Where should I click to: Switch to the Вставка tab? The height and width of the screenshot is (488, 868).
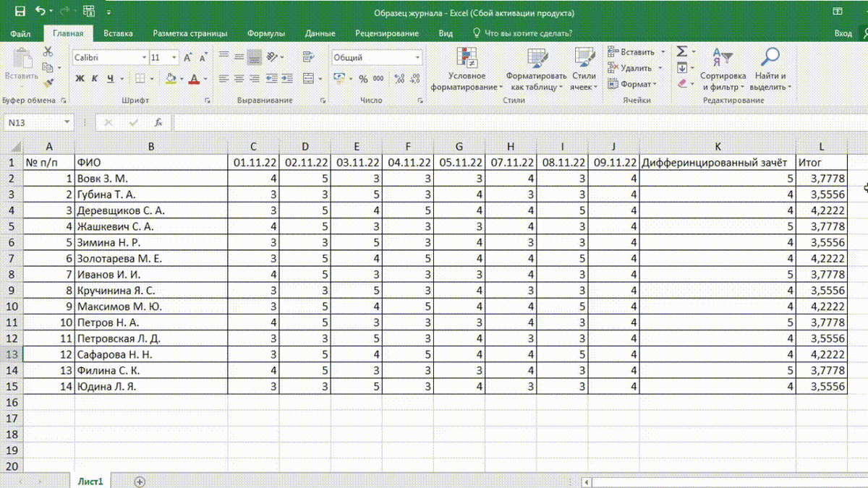(x=118, y=33)
